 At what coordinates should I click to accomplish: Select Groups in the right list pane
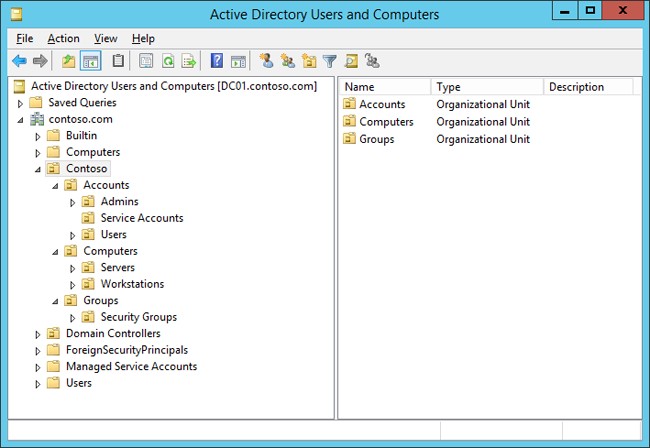(x=376, y=139)
